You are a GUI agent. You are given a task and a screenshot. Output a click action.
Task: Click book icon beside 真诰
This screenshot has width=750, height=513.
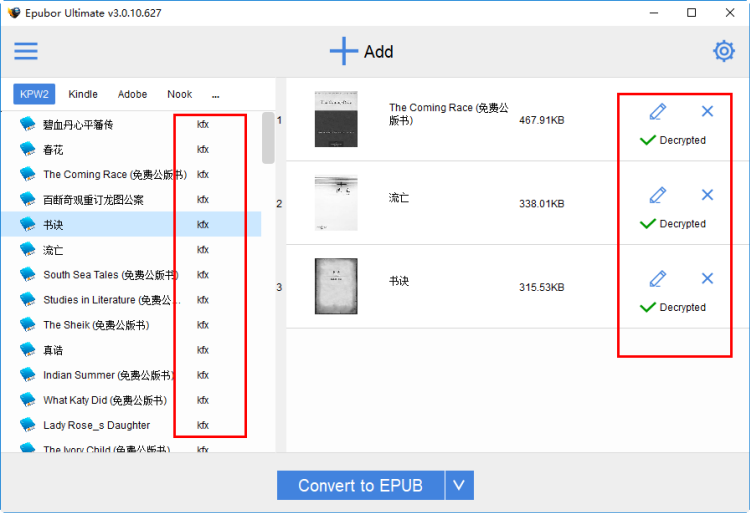(27, 350)
